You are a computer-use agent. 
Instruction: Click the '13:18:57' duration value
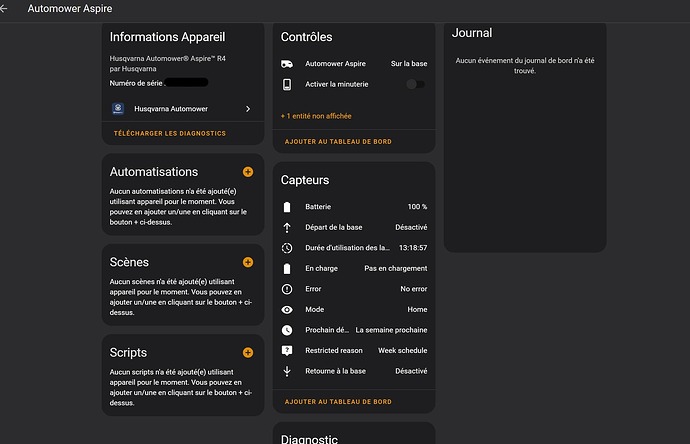click(413, 248)
